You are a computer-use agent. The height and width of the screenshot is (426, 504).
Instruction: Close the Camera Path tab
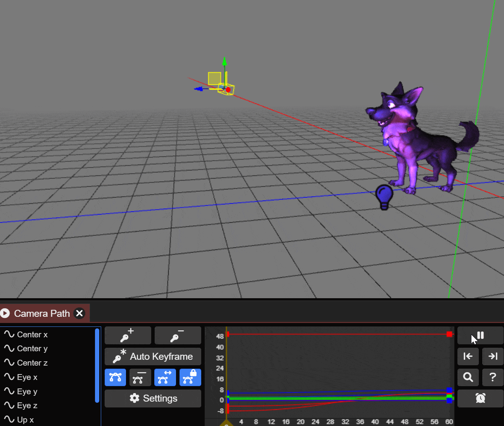coord(79,313)
